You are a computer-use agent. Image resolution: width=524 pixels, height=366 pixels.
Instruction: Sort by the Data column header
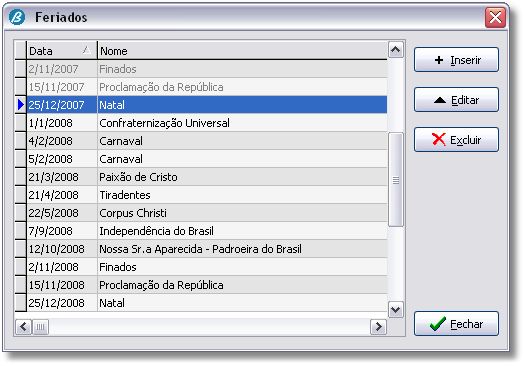tap(61, 51)
